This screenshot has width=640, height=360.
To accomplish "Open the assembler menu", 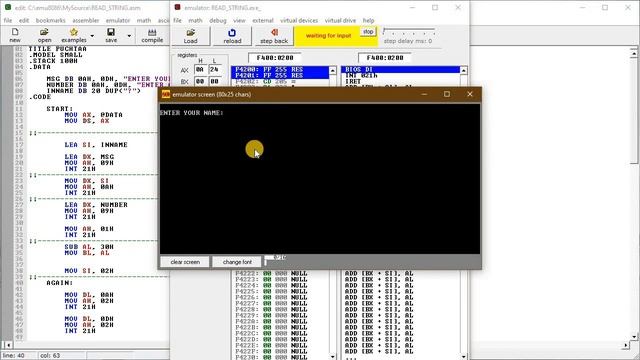I will click(x=86, y=20).
